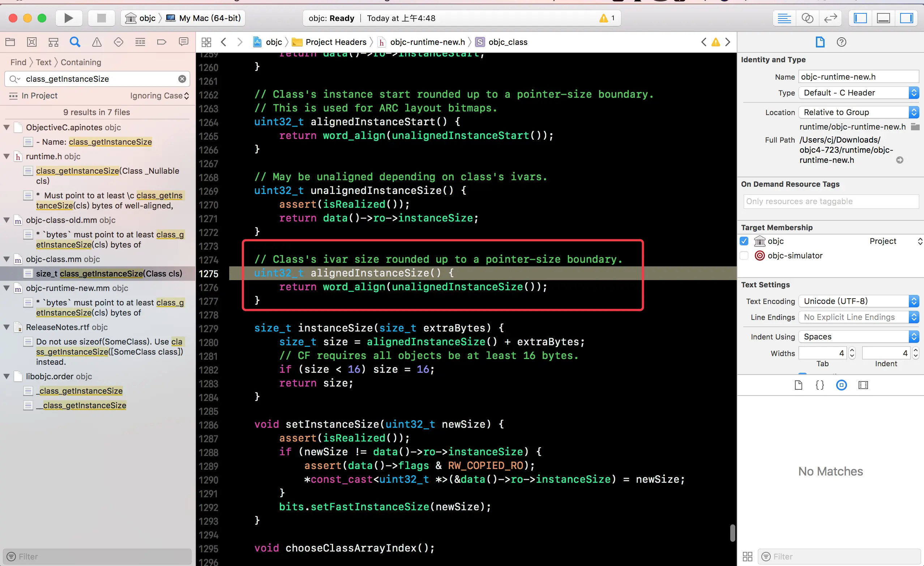The image size is (924, 566).
Task: Open the Quick Help inspector
Action: pos(841,42)
